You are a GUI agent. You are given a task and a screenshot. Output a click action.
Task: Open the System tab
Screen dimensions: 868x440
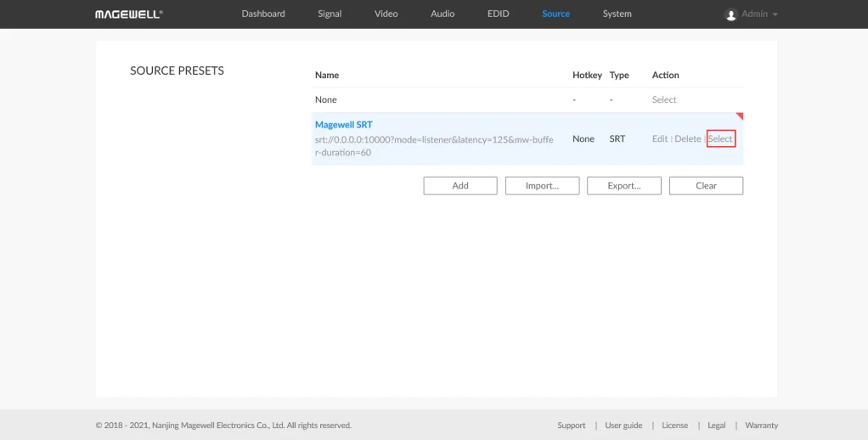(617, 14)
